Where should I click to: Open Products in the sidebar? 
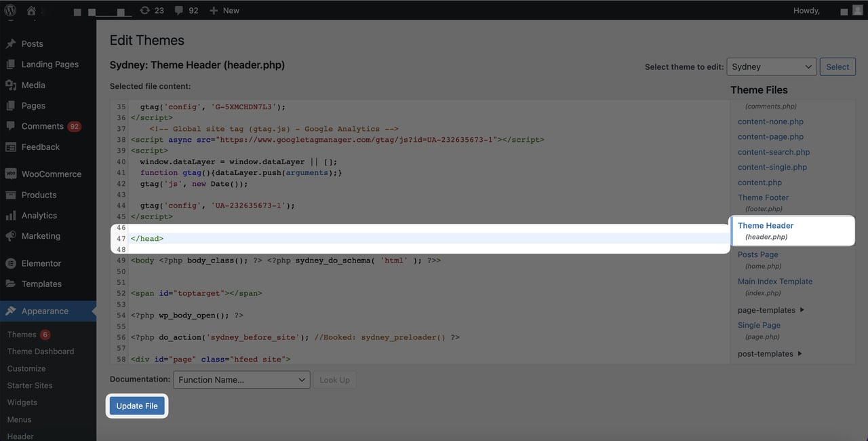[39, 195]
